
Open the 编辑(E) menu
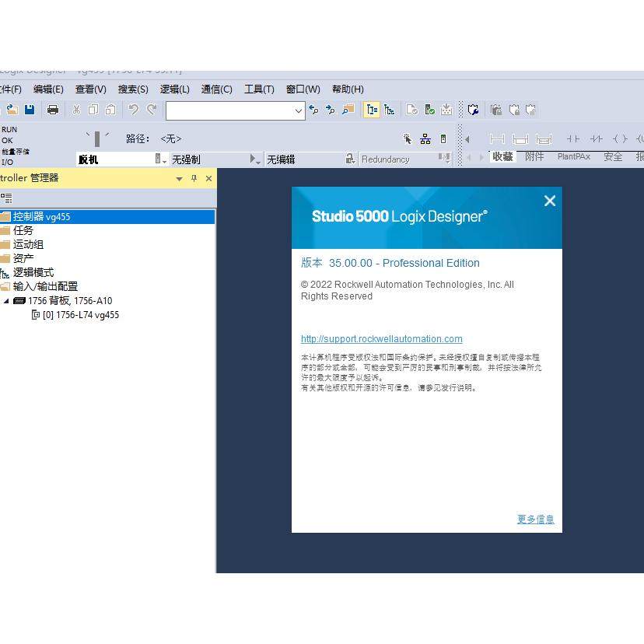click(x=48, y=89)
